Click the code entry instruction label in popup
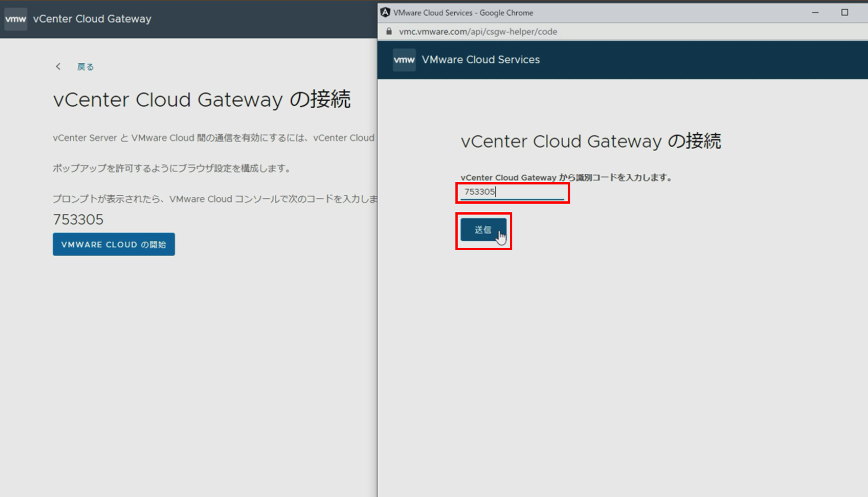868x497 pixels. pyautogui.click(x=566, y=177)
